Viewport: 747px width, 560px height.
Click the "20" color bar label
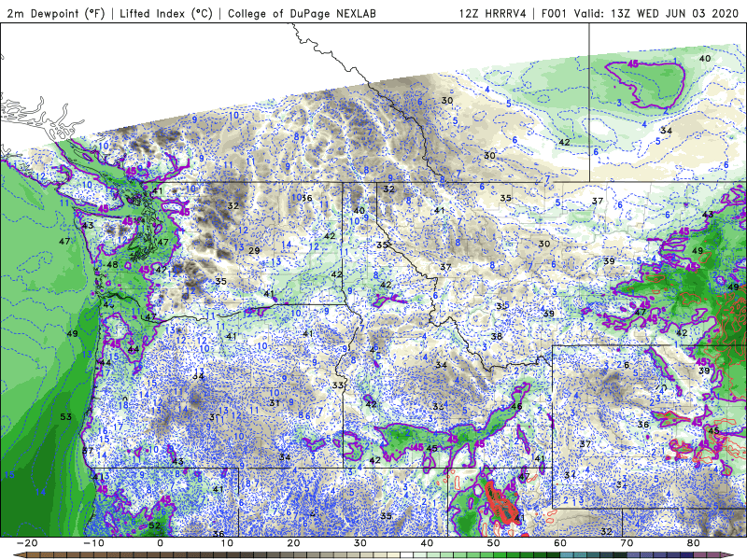pyautogui.click(x=293, y=543)
